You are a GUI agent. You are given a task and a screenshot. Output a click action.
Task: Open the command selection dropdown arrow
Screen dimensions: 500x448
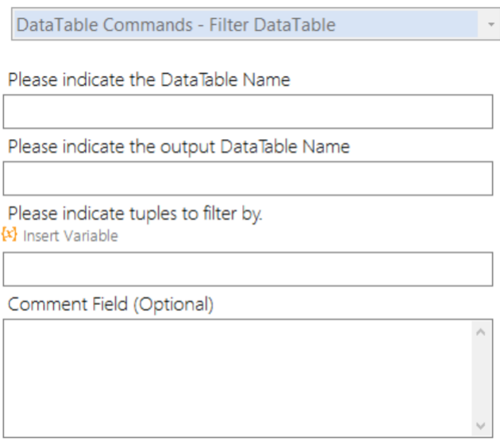coord(491,25)
